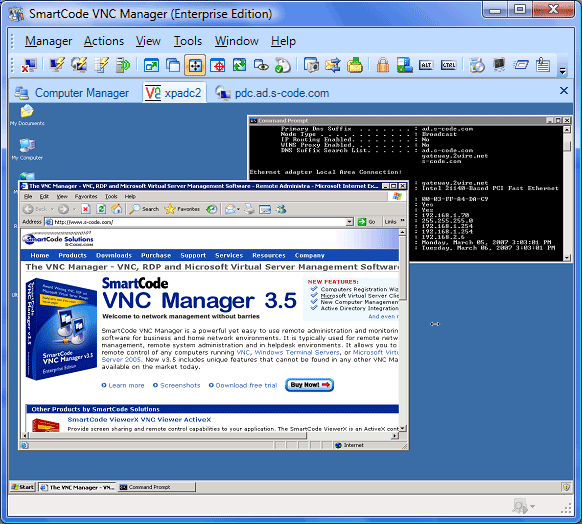Viewport: 582px width, 524px height.
Task: Open Favorites in Internet Explorer toolbar
Action: [182, 209]
